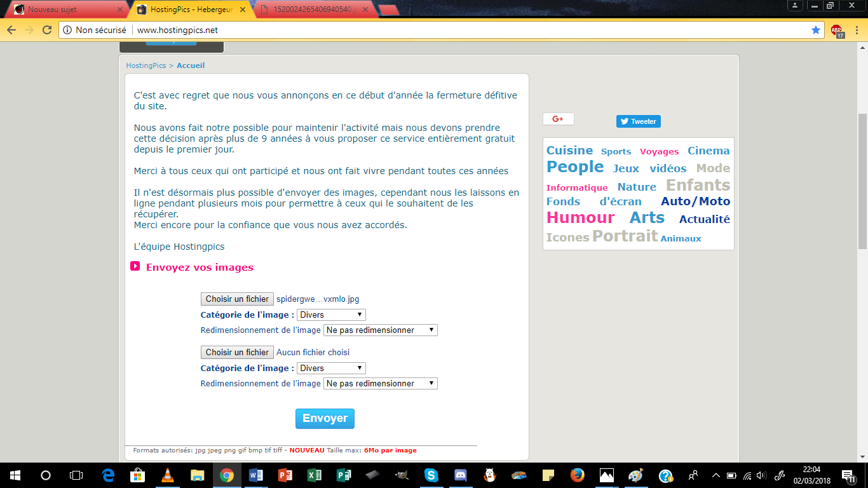The width and height of the screenshot is (868, 488).
Task: Open the first Redimensionnement de l'image dropdown
Action: [x=380, y=330]
